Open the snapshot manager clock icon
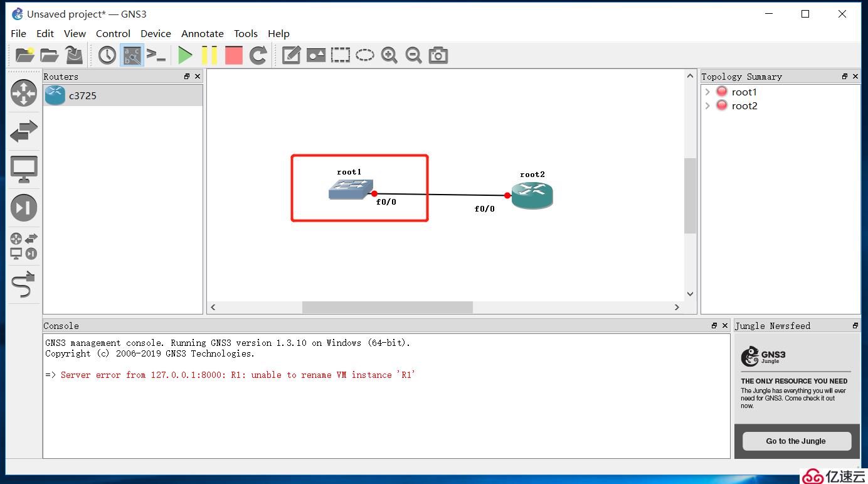Screen dimensions: 868x484 107,55
